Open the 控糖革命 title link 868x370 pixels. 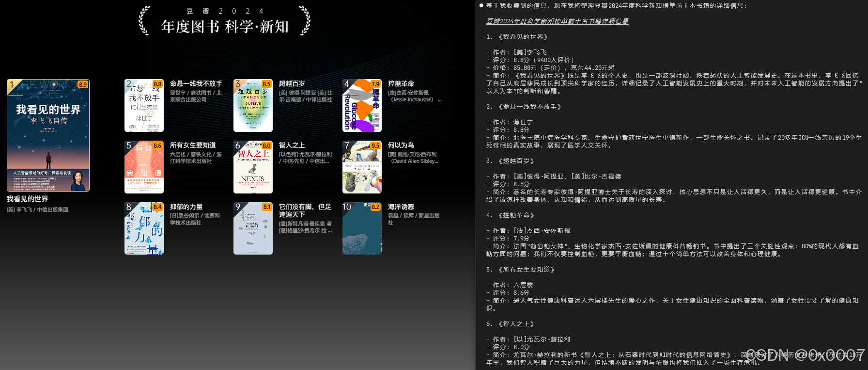401,84
